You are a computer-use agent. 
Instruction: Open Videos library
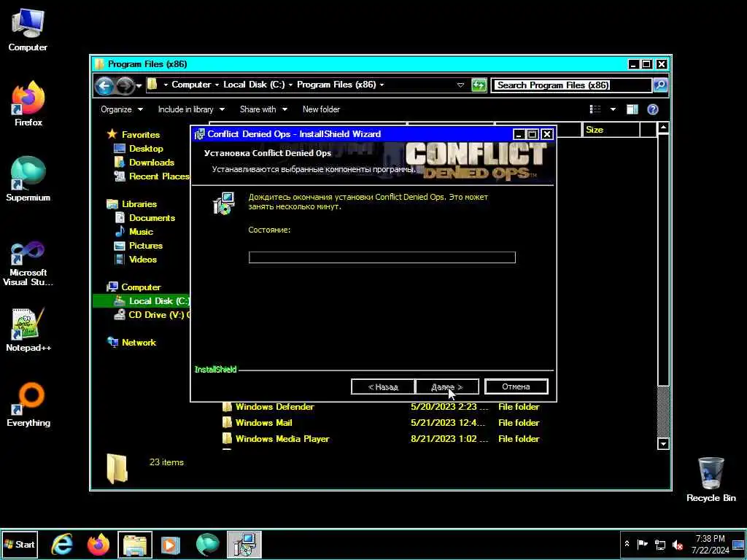coord(143,259)
